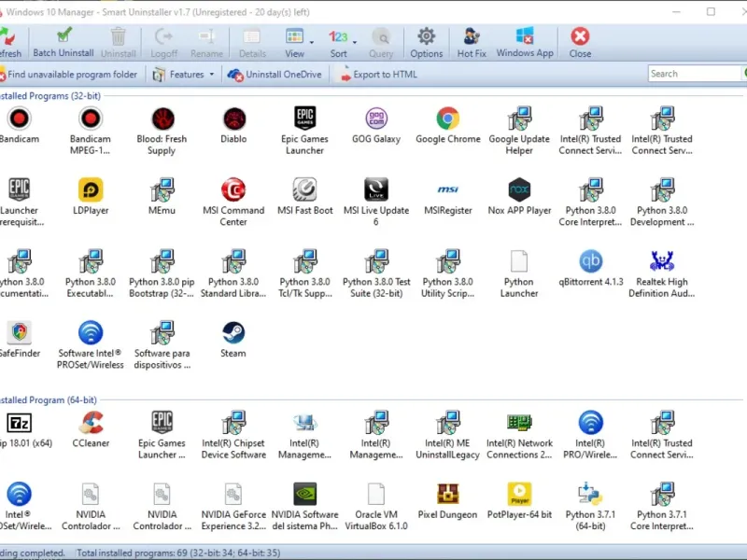Click the Installed Programs (32-bit) header
Image resolution: width=747 pixels, height=560 pixels.
pyautogui.click(x=50, y=96)
